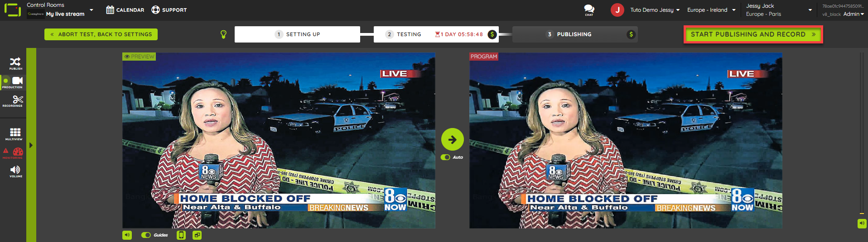
Task: Click the easylive.io stream thumbnail logo
Action: [35, 14]
